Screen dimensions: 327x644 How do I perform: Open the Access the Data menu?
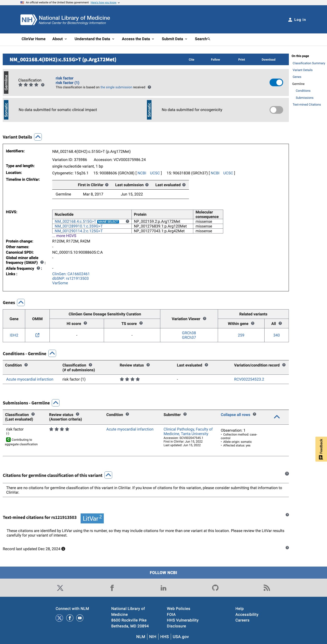click(138, 39)
